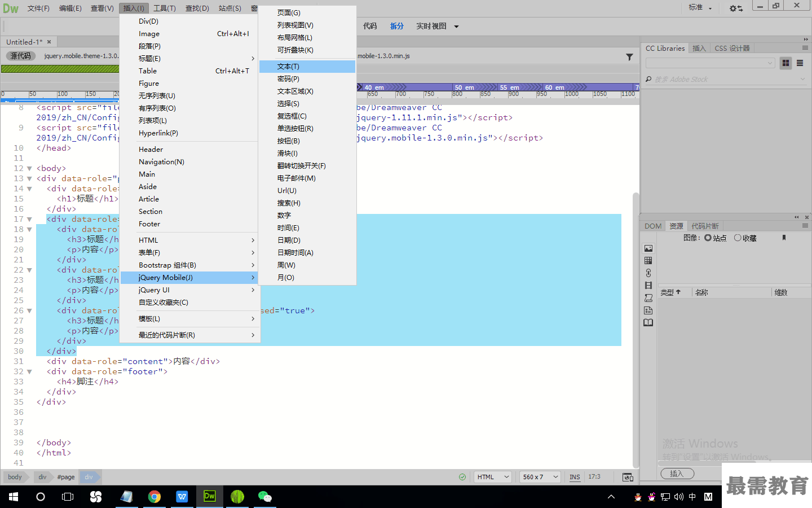Choose 密码(P) in the submenu

pyautogui.click(x=307, y=79)
